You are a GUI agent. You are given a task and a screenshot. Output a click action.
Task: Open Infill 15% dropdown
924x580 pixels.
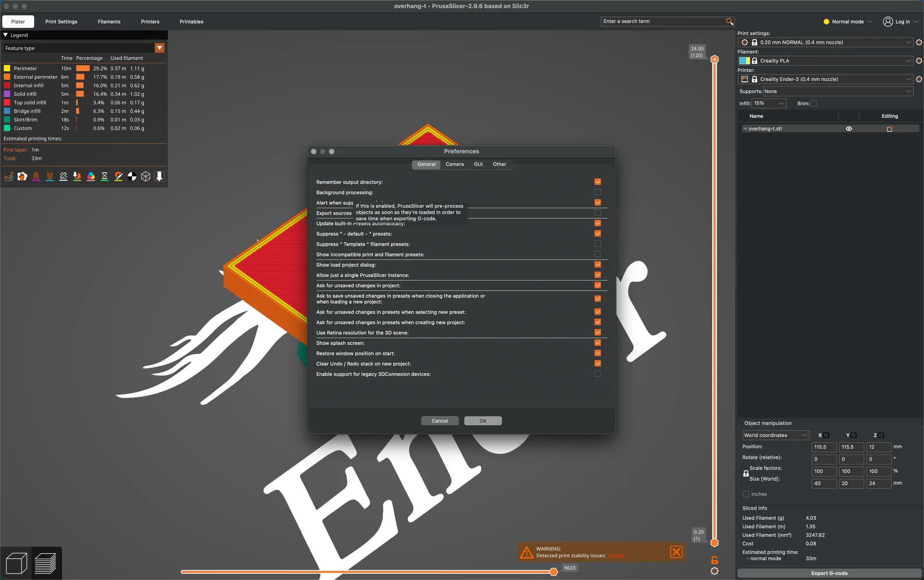[769, 104]
